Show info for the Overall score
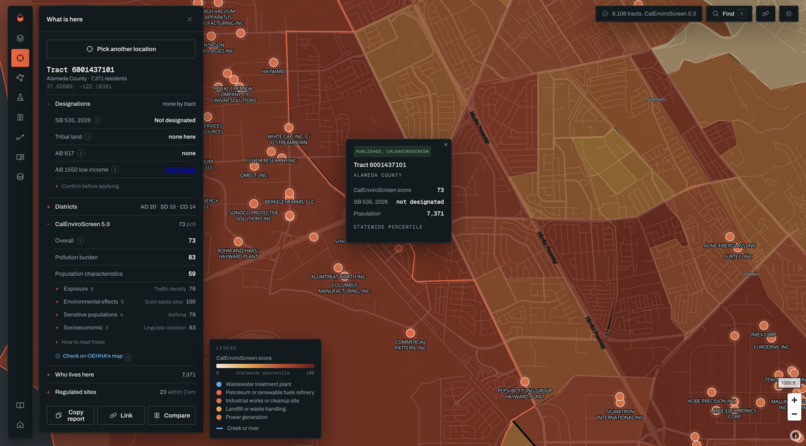The height and width of the screenshot is (446, 806). 81,240
